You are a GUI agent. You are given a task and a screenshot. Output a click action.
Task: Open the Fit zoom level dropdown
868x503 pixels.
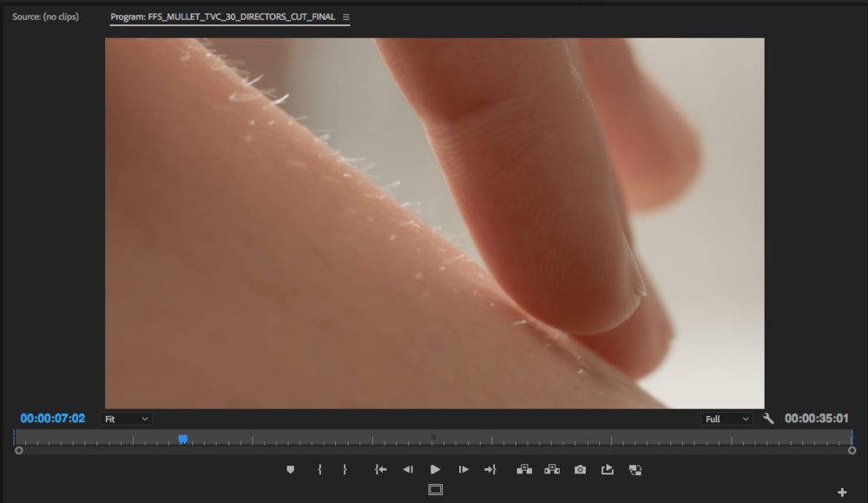point(125,419)
